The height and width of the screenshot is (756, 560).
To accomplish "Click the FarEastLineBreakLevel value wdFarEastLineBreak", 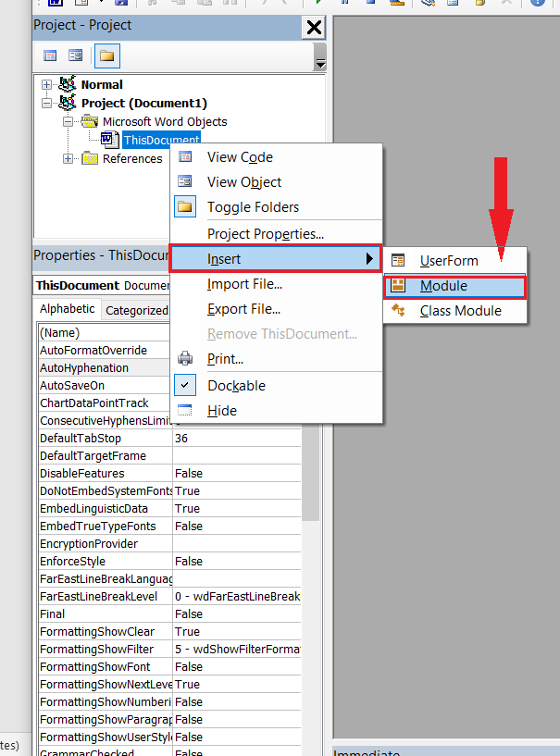I will click(236, 597).
